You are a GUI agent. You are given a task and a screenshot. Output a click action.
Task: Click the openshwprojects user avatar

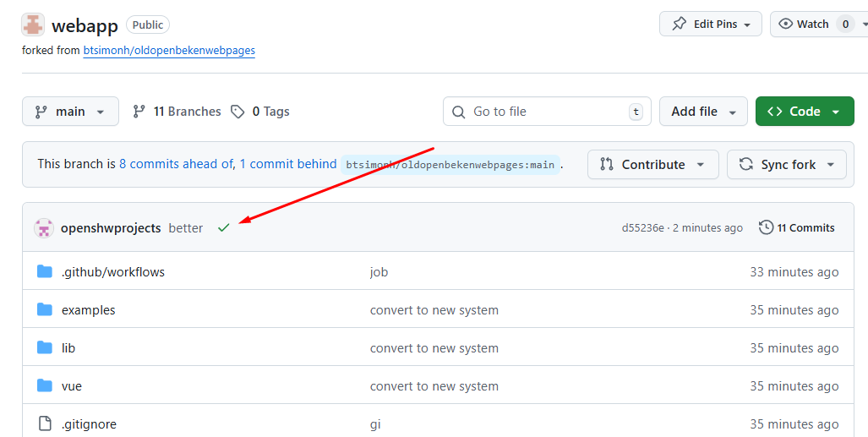tap(44, 227)
